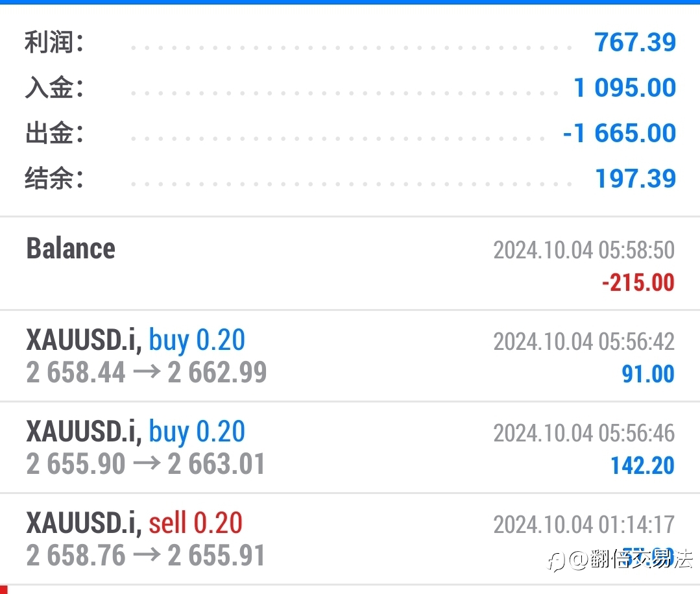
Task: Tap the 197.39 balance value
Action: pyautogui.click(x=636, y=179)
